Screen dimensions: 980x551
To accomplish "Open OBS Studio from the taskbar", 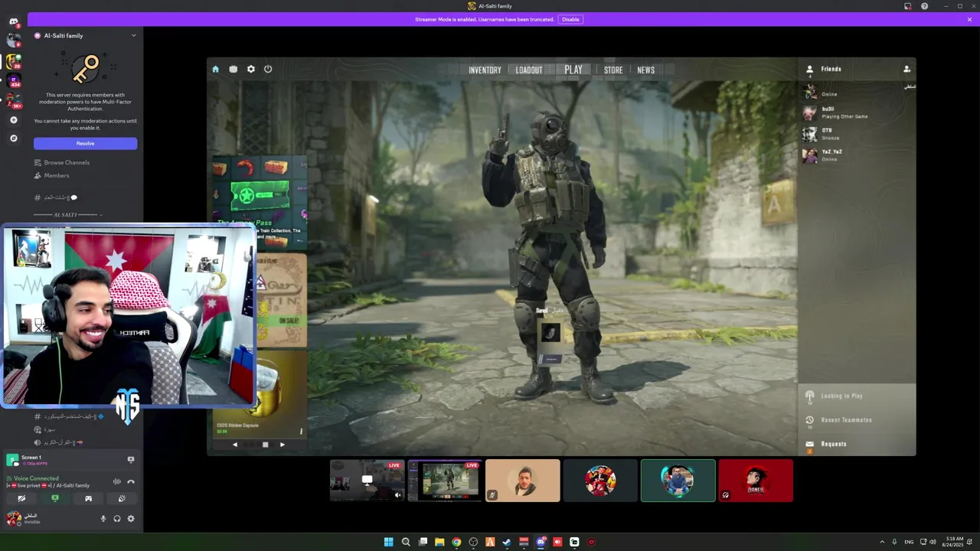I will pos(473,542).
